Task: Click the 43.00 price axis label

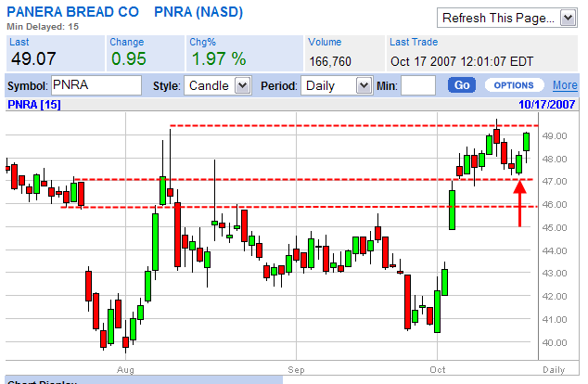Action: (x=555, y=274)
